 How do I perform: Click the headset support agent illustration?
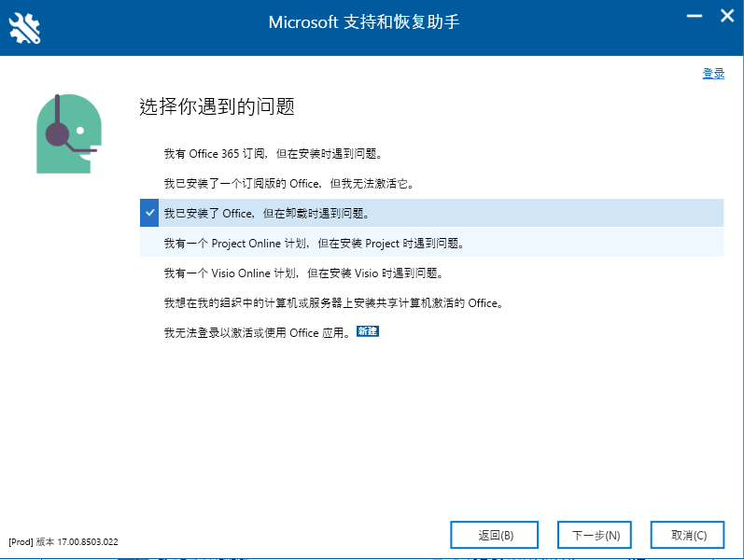[x=69, y=133]
